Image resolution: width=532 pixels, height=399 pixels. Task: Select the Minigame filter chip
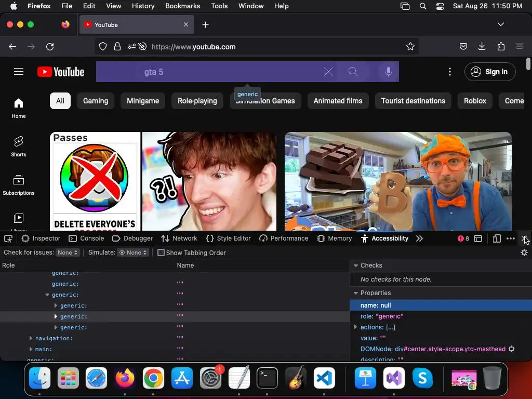point(143,101)
